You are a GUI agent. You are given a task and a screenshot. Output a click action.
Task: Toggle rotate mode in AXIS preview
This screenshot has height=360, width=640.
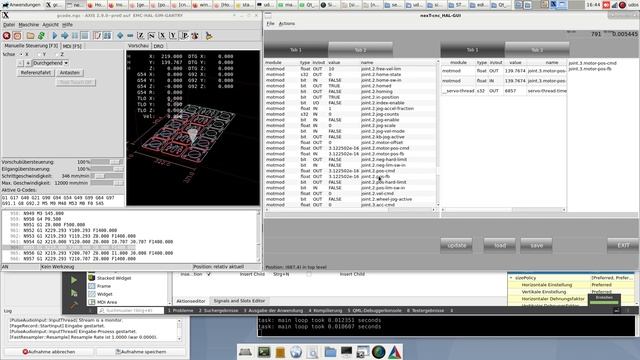[x=195, y=36]
